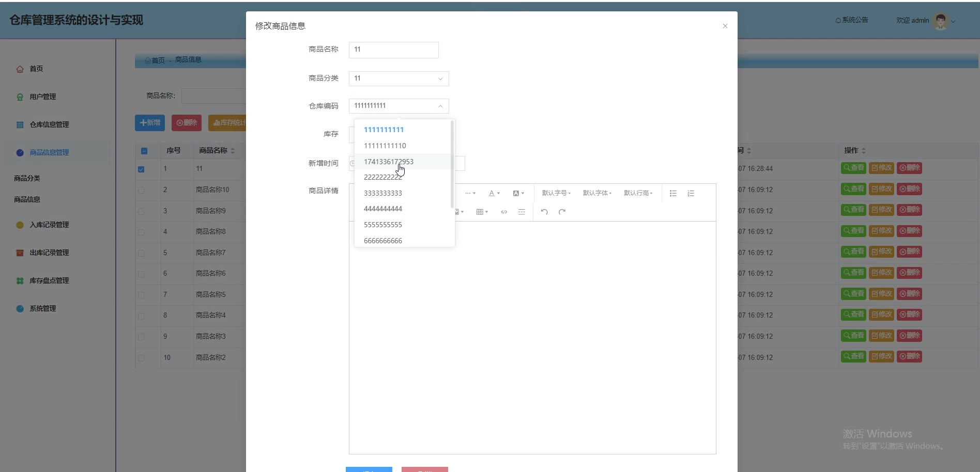
Task: Choose warehouse code 1741336172953
Action: 403,162
